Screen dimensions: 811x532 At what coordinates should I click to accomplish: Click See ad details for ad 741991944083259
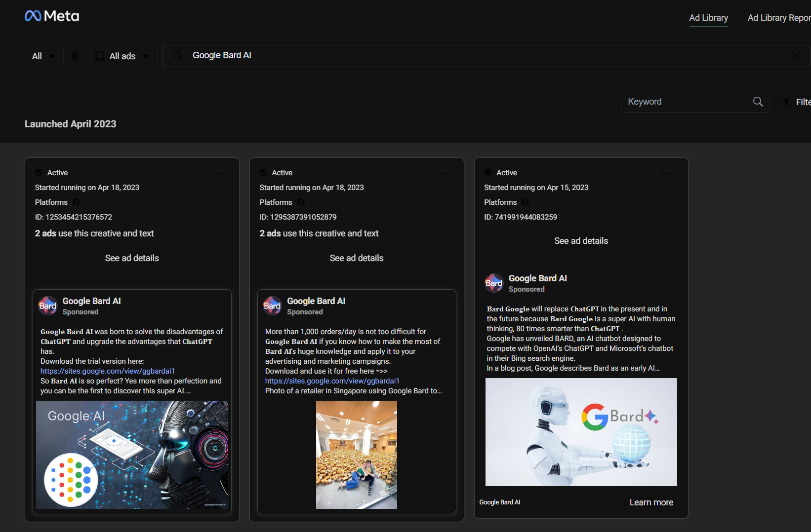pyautogui.click(x=581, y=241)
